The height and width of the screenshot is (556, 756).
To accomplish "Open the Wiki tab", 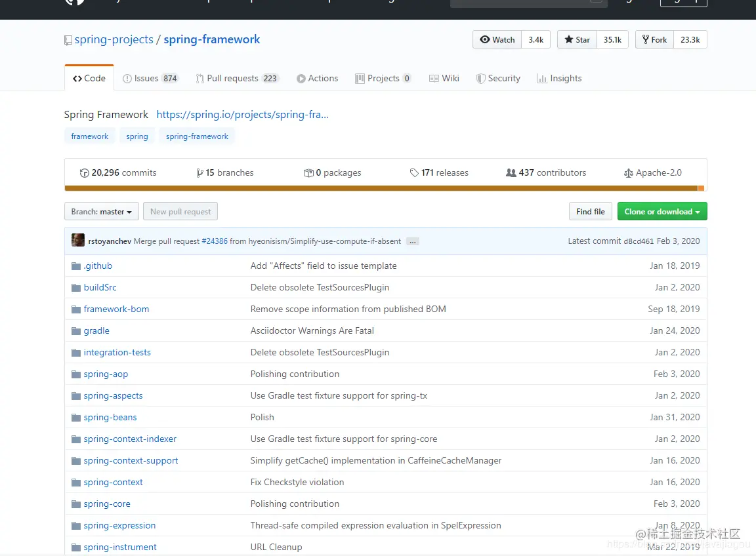I will 444,79.
